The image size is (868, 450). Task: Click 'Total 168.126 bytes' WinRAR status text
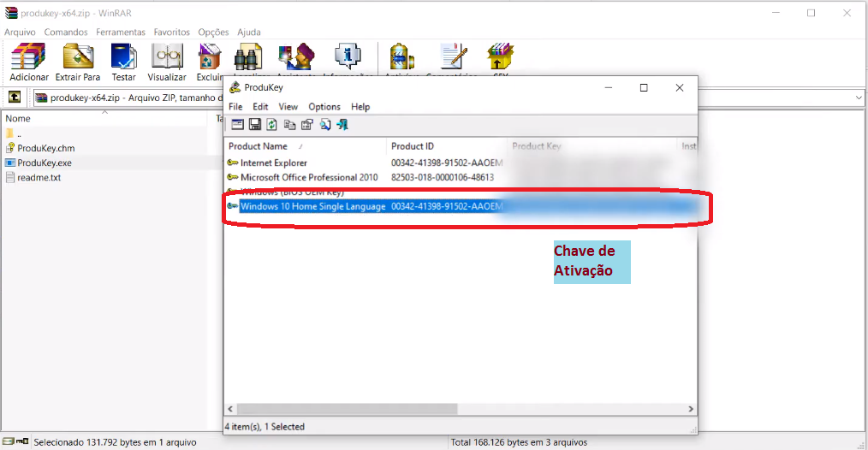coord(519,442)
